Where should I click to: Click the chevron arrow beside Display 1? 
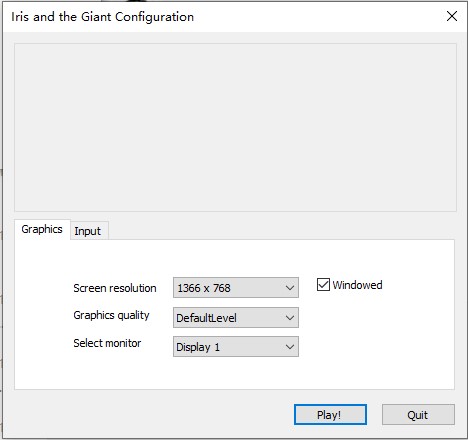(x=290, y=347)
